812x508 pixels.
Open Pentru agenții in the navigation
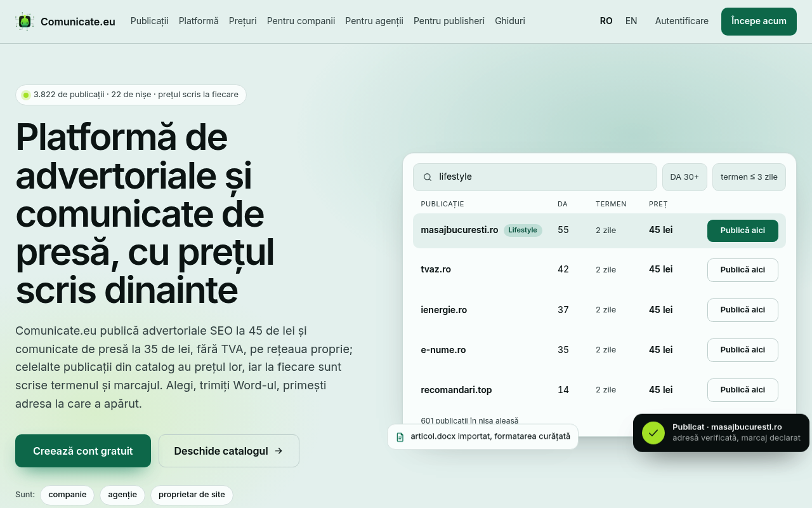[374, 21]
